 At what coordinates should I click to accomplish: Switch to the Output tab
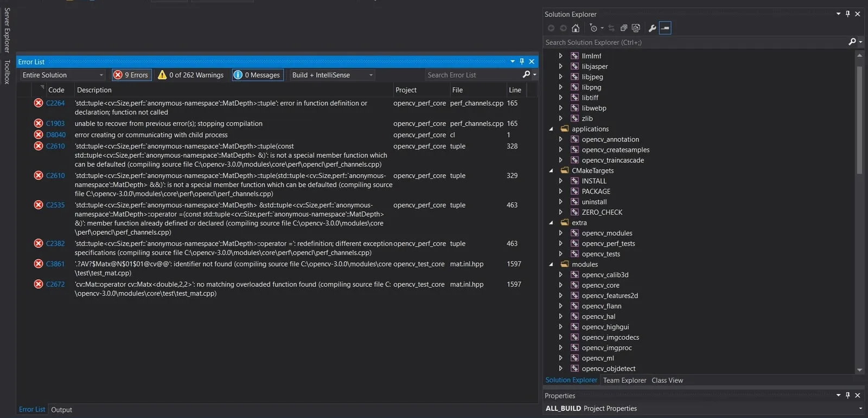61,410
